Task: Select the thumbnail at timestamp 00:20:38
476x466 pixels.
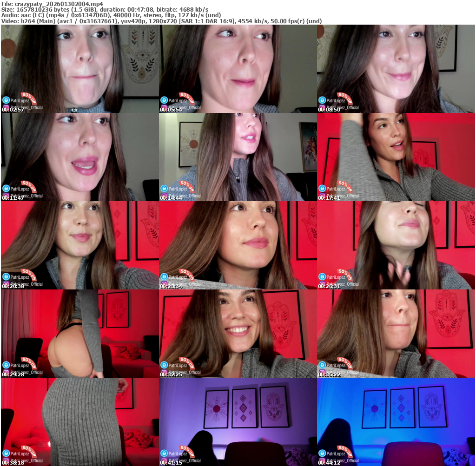Action: coord(79,245)
